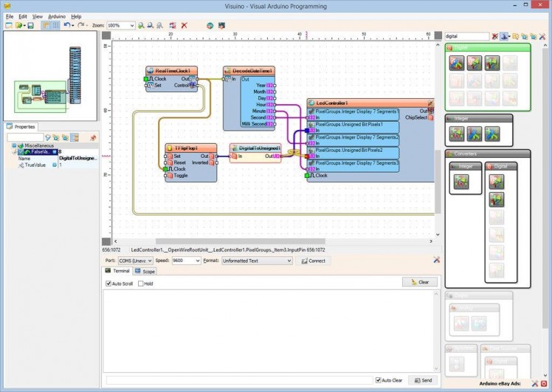Click the pin icon in Properties panel

93,137
